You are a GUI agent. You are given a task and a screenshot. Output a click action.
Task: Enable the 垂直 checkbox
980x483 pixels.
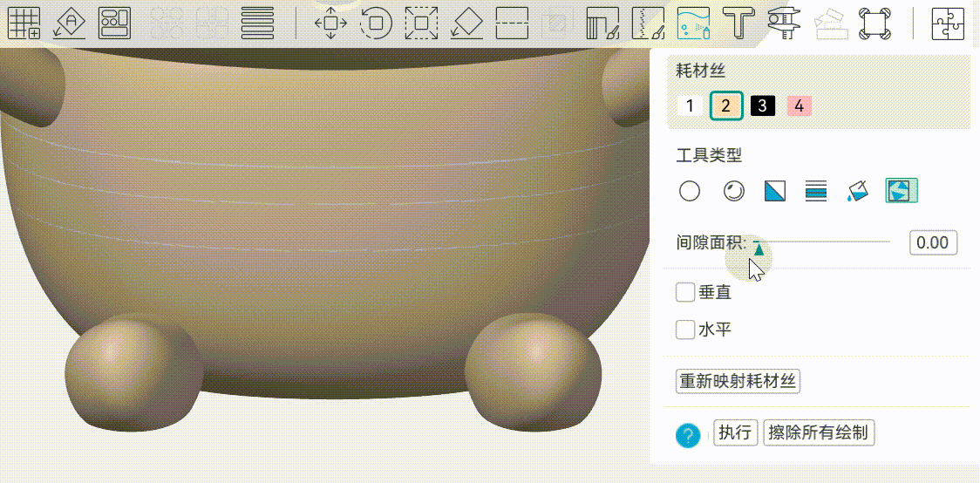(685, 292)
